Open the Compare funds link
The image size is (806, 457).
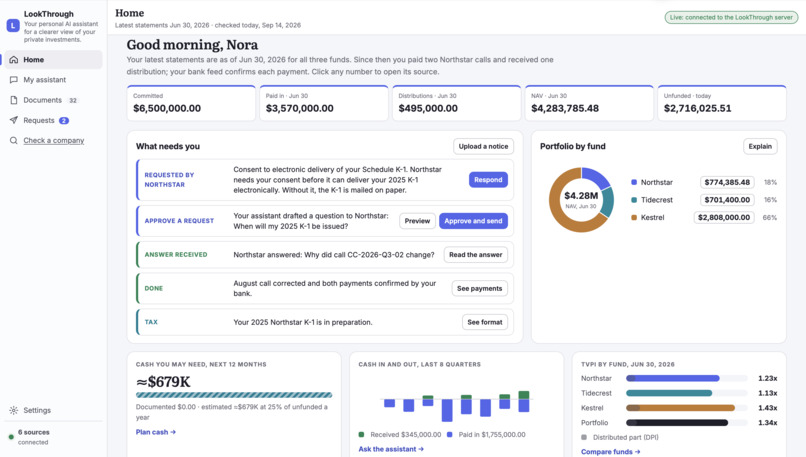coord(611,451)
